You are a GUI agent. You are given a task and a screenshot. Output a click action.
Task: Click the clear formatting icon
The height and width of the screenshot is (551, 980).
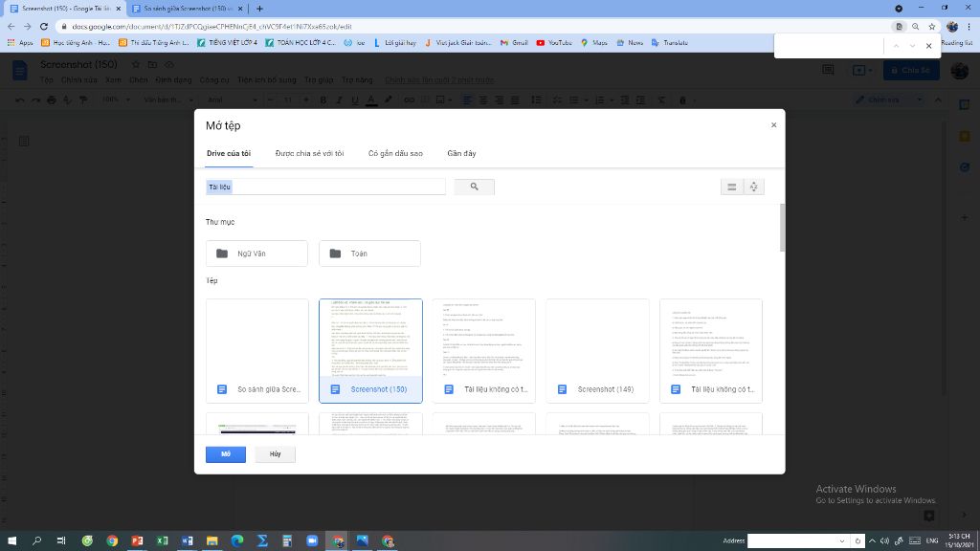pyautogui.click(x=661, y=99)
